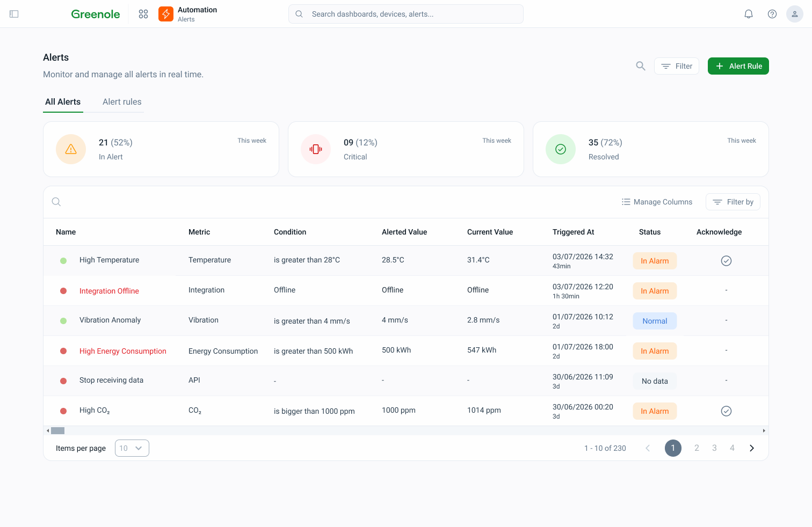Click the search magnifier beside Filter
Screen dimensions: 812x527
tap(641, 66)
